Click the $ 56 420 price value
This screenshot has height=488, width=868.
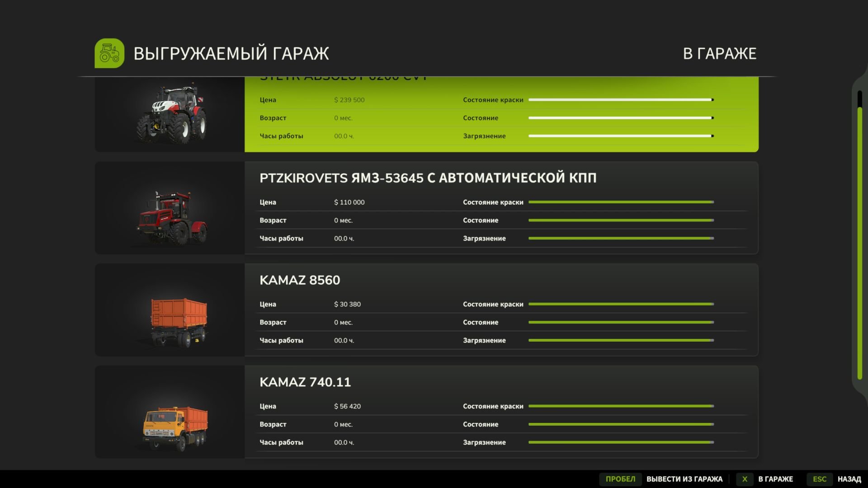[x=348, y=407]
